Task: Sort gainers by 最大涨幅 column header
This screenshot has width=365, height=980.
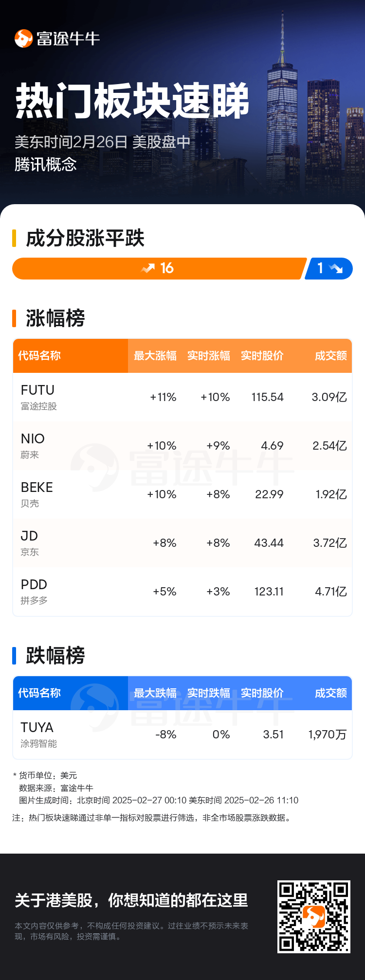Action: pos(155,356)
